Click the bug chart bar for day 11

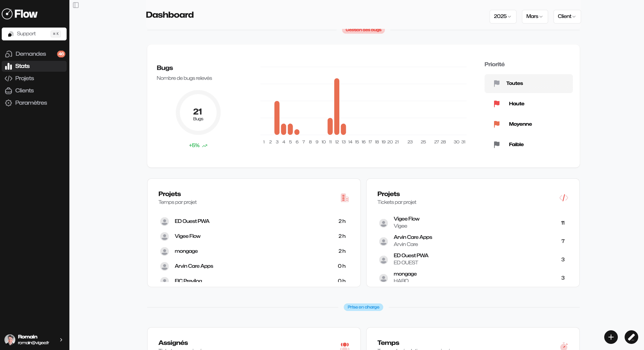click(330, 126)
